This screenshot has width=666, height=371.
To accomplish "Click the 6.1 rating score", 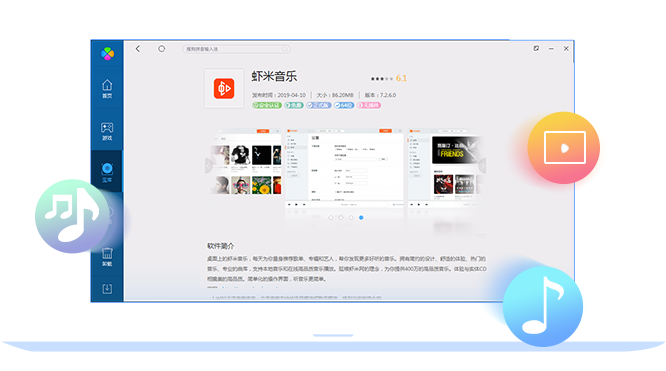I will [x=401, y=78].
